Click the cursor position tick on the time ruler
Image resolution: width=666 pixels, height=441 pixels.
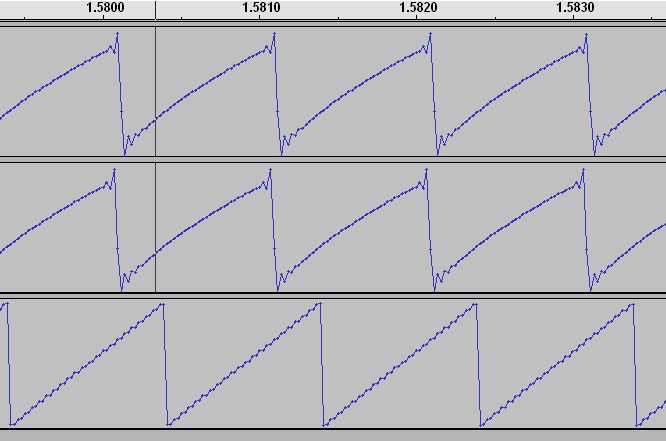point(155,12)
